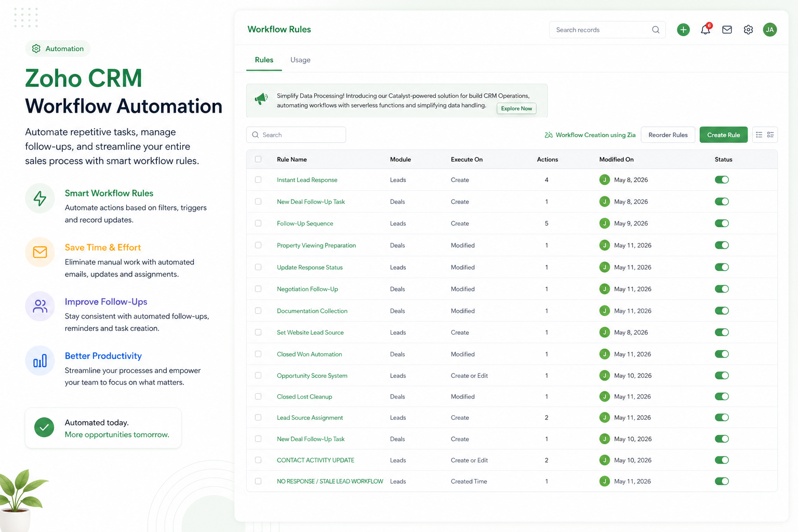Click the megaphone announcement icon
The height and width of the screenshot is (532, 798).
(x=261, y=99)
